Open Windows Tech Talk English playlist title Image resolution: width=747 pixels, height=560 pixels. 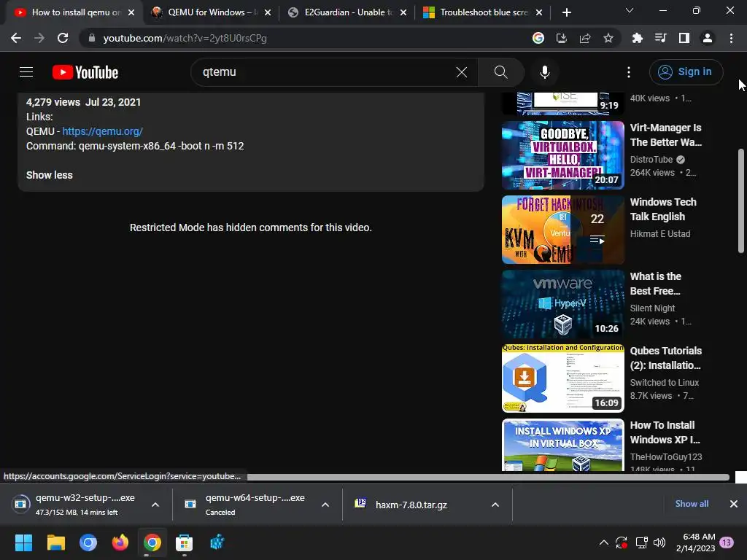663,209
